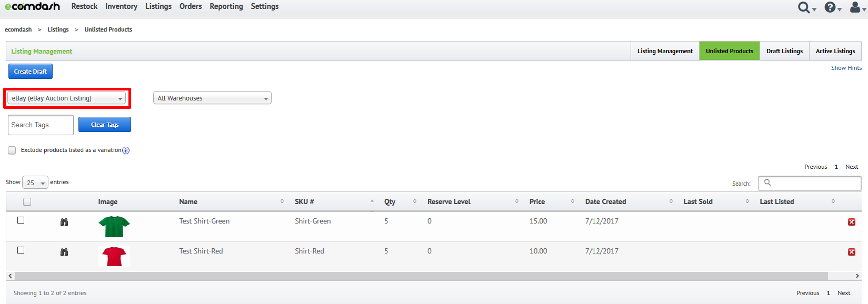The image size is (868, 304).
Task: Click Previous below the table
Action: [x=808, y=293]
